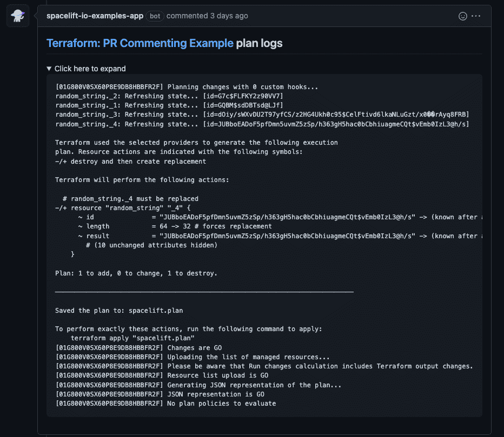Click '64 -> 32 # forces replacement' length line
Screen dimensions: 504x437
coord(175,226)
